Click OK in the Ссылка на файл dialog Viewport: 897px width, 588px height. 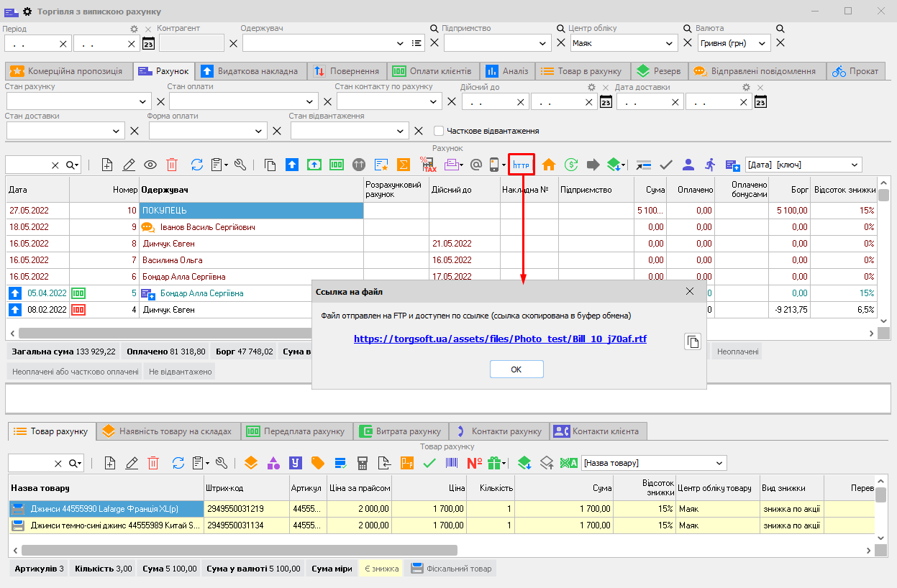coord(516,369)
